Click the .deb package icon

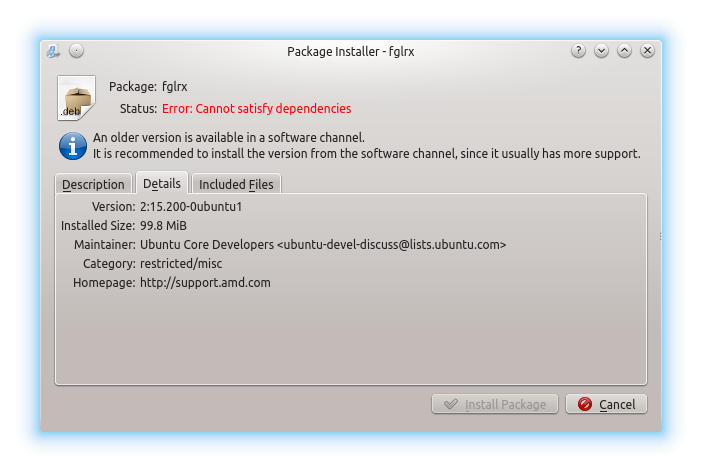tap(76, 98)
